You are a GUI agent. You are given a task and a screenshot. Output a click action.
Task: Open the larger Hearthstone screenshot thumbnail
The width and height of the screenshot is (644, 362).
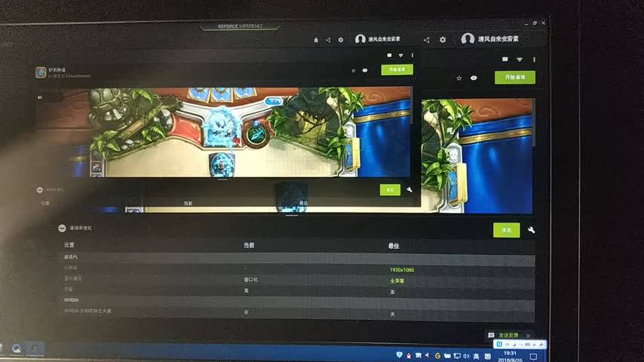477,155
